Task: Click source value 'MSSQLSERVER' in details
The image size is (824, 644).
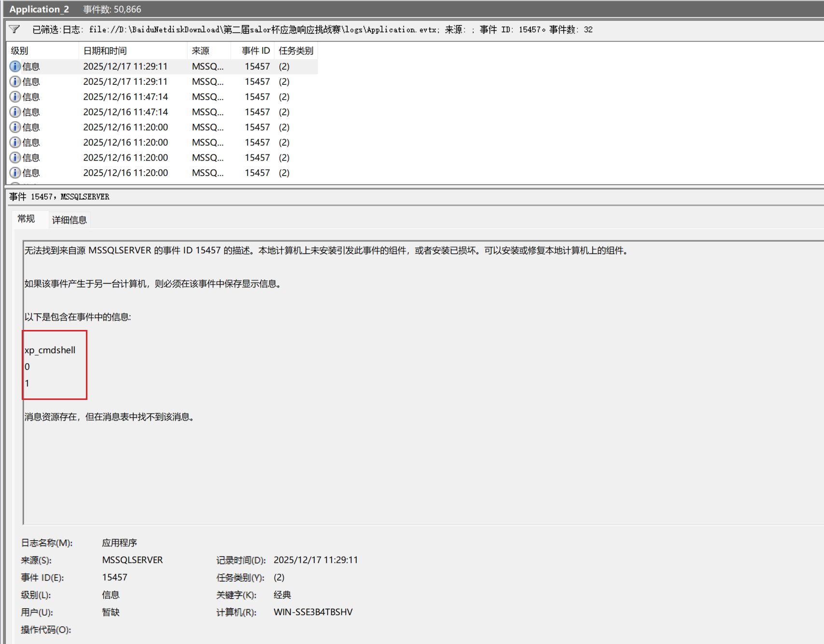Action: click(132, 560)
